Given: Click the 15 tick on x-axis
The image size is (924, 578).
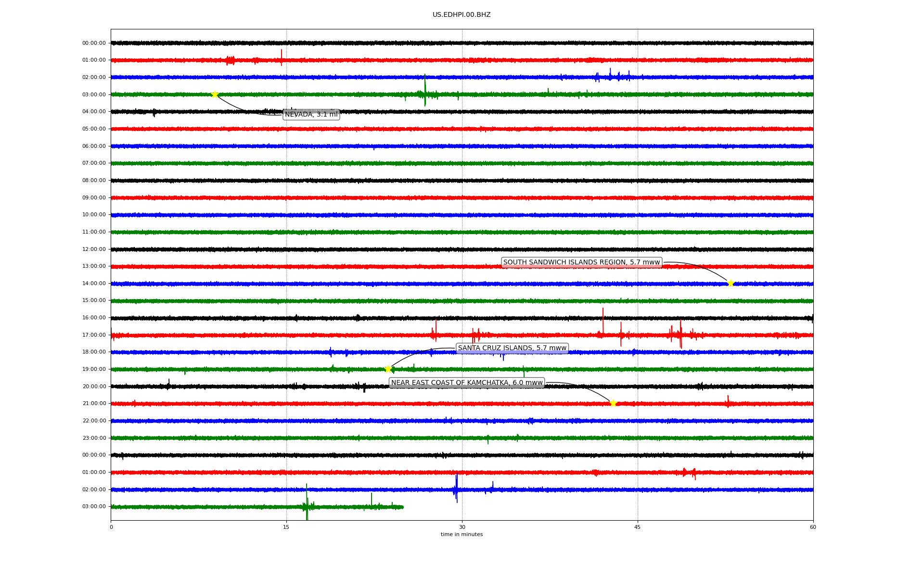Looking at the screenshot, I should point(286,527).
